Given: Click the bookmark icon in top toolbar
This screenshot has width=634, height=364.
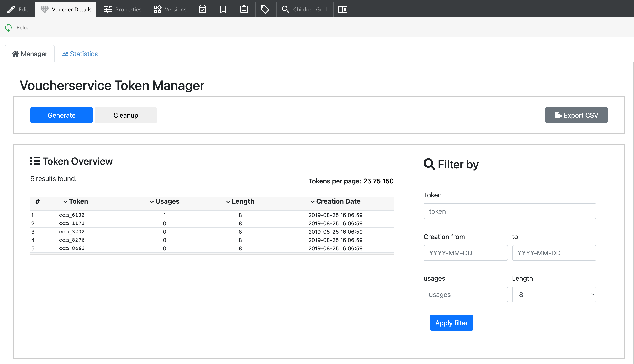Looking at the screenshot, I should coord(223,9).
